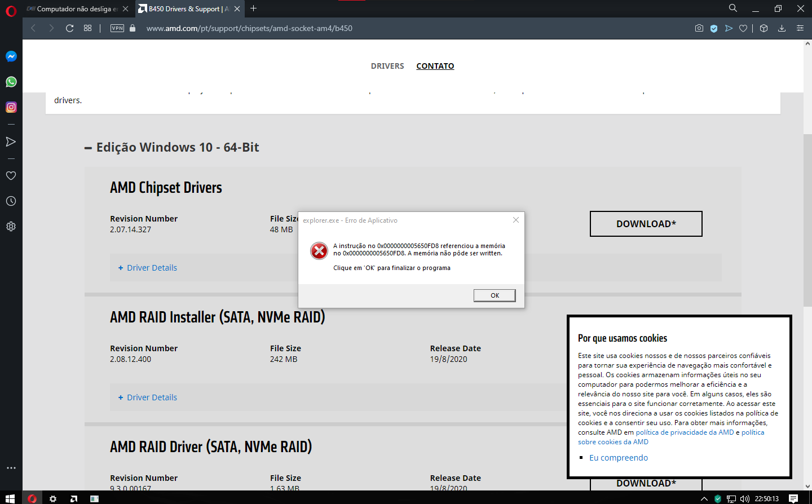Open Windows Security shield in tray
The width and height of the screenshot is (812, 504).
pyautogui.click(x=718, y=498)
